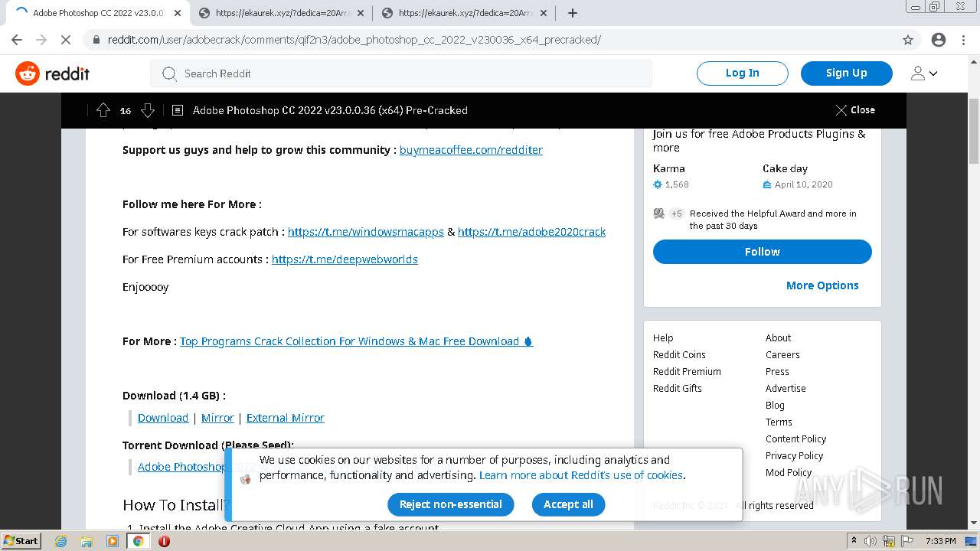Go forward in browser history
Viewport: 980px width, 551px height.
click(x=41, y=40)
